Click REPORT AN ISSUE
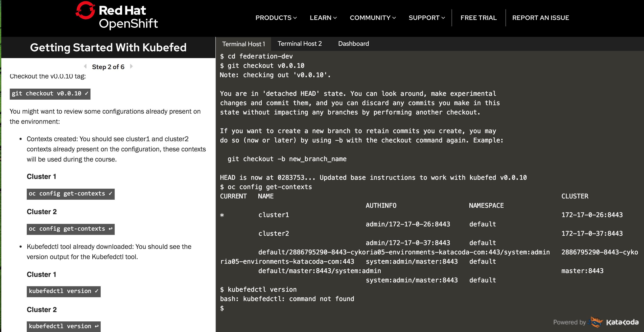Viewport: 644px width, 332px height. (x=541, y=17)
